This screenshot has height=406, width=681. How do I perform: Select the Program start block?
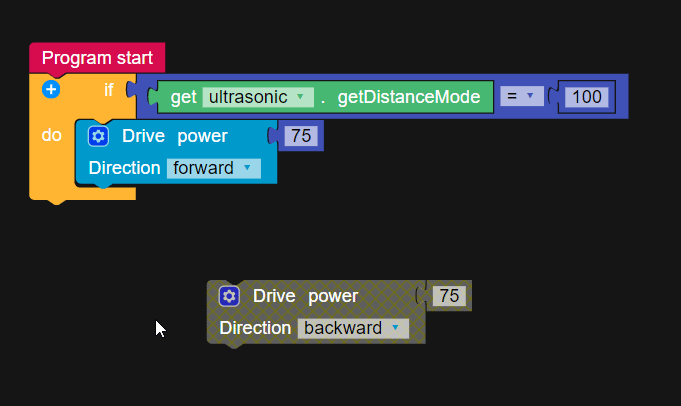pos(97,58)
